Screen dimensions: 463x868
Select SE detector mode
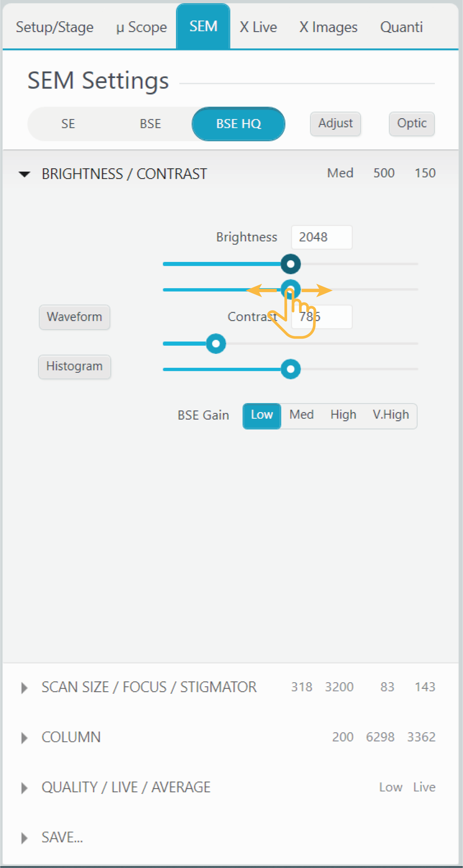click(x=68, y=124)
